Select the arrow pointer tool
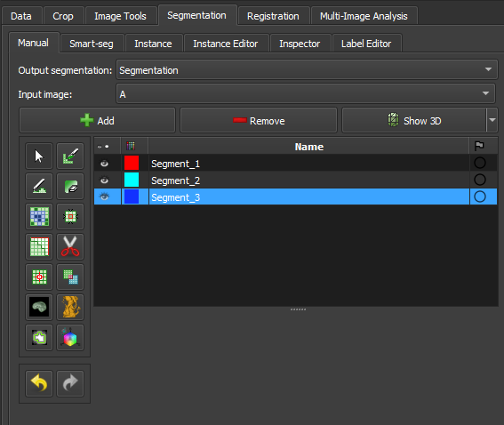 pos(39,156)
